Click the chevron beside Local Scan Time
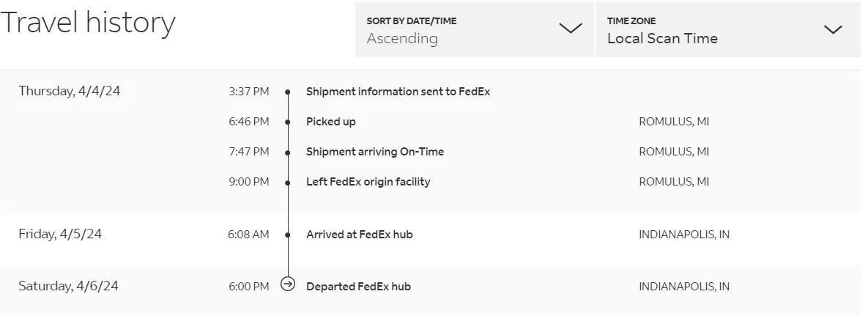The image size is (868, 316). coord(833,30)
